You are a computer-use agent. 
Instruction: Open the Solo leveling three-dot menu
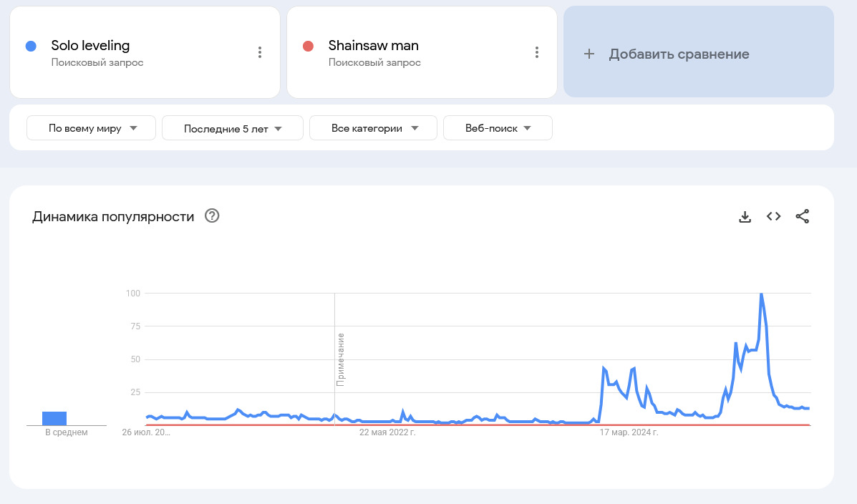(x=260, y=52)
